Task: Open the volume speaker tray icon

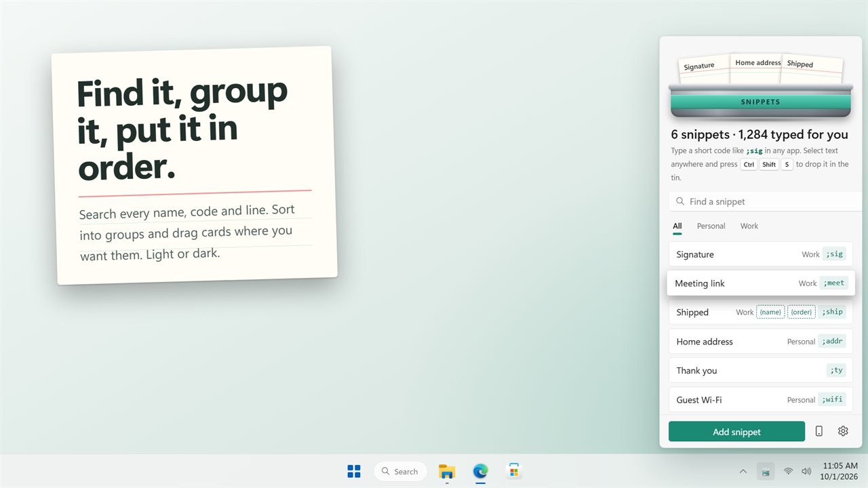Action: pyautogui.click(x=806, y=471)
